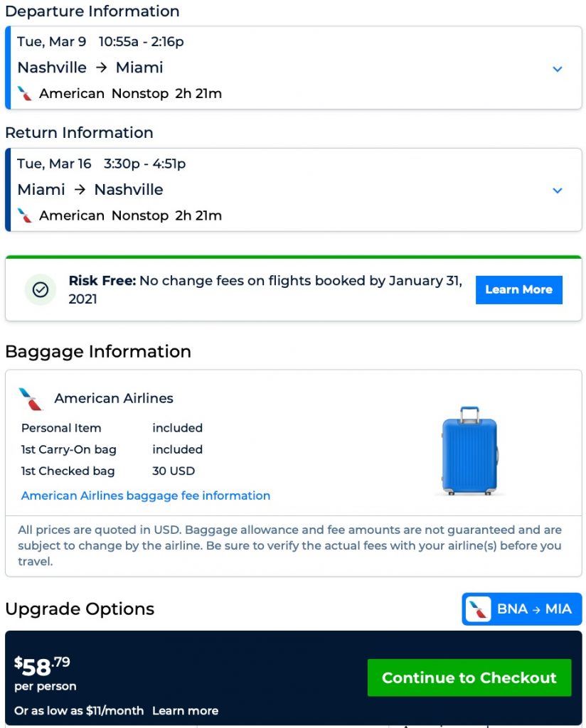
Task: Click the Tue, Mar 16 return time text
Action: click(x=102, y=164)
